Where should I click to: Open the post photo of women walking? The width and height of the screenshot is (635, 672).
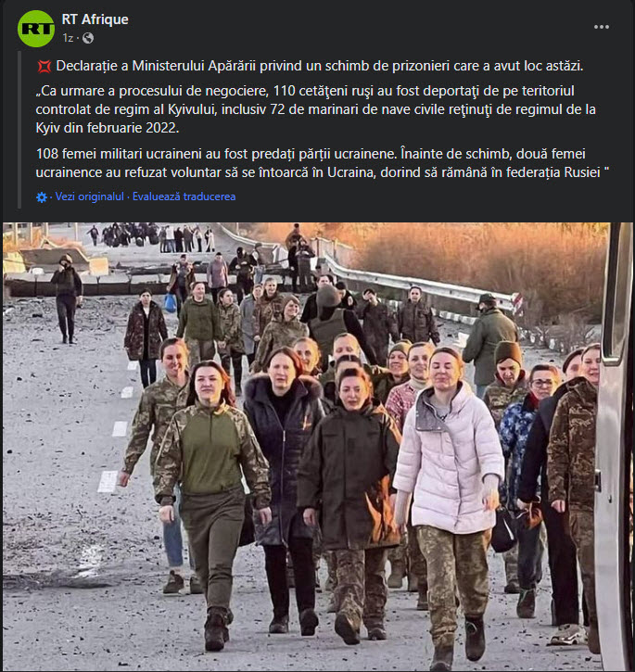tap(317, 446)
